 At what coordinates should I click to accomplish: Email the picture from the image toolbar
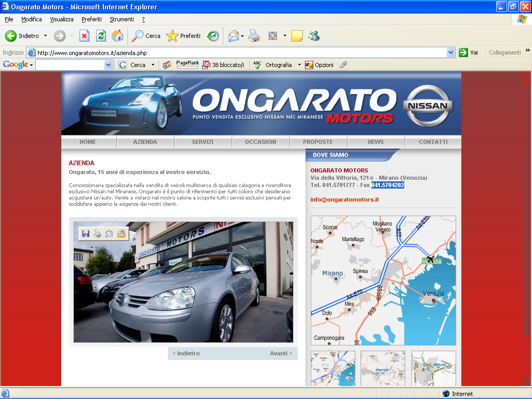pos(109,233)
